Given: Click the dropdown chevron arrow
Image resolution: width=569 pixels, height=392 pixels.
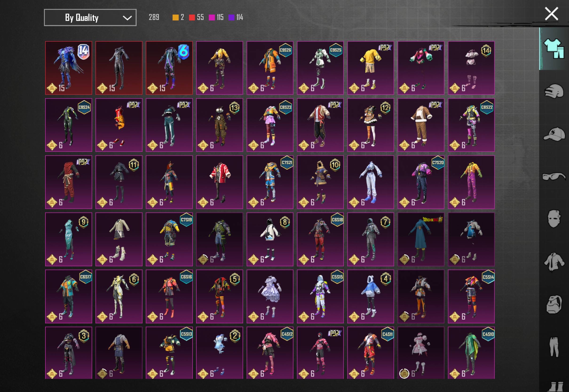Looking at the screenshot, I should tap(127, 18).
